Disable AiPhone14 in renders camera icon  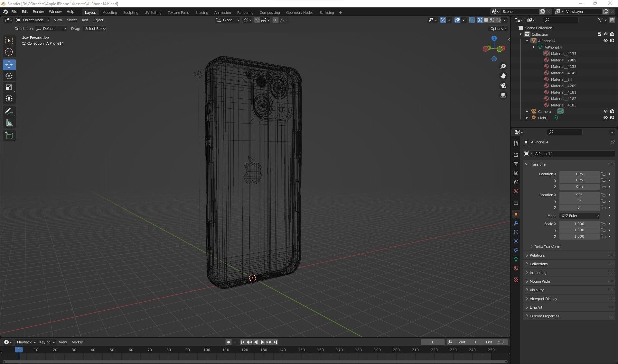tap(612, 41)
